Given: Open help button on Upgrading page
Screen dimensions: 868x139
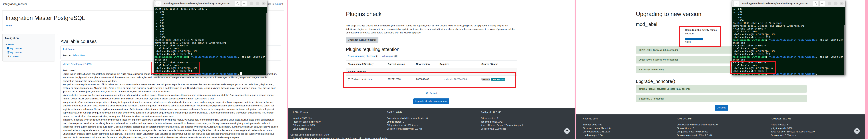Looking at the screenshot, I should pos(857,131).
